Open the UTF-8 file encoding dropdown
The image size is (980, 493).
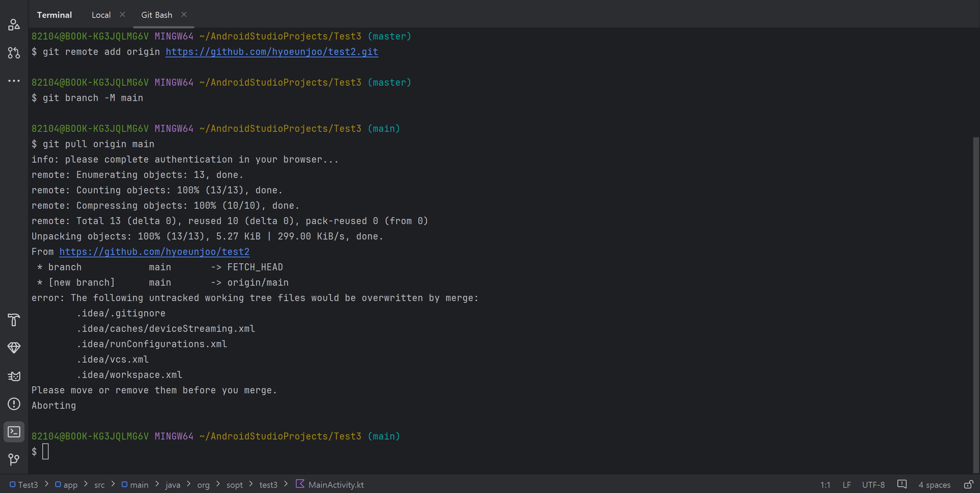[x=873, y=485]
